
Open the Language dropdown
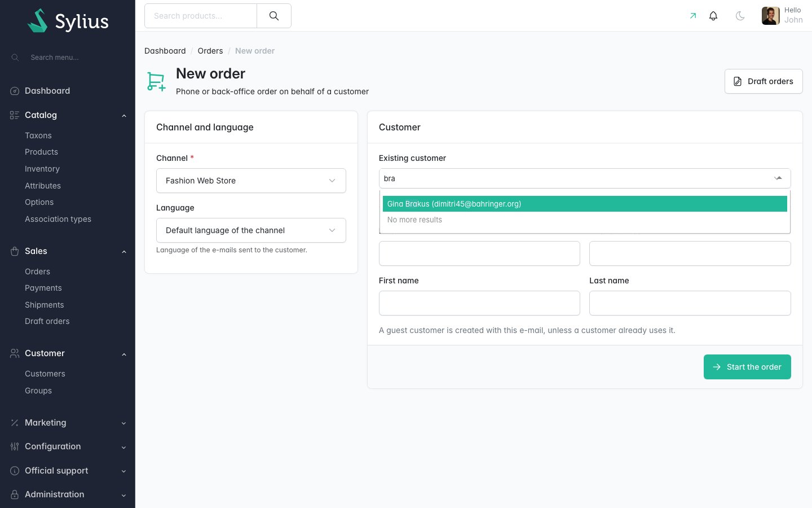[251, 230]
